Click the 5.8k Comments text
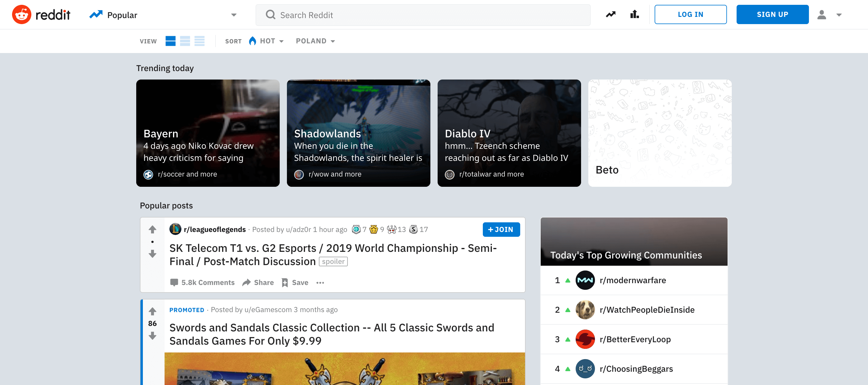 [208, 282]
